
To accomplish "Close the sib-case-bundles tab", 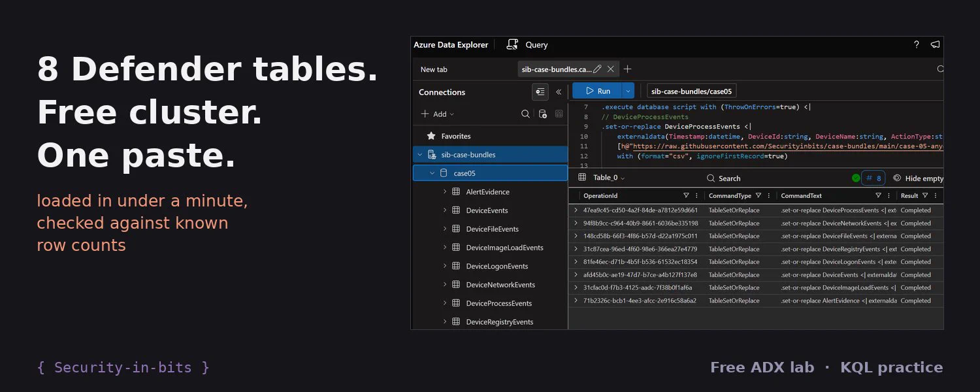I will tap(611, 69).
